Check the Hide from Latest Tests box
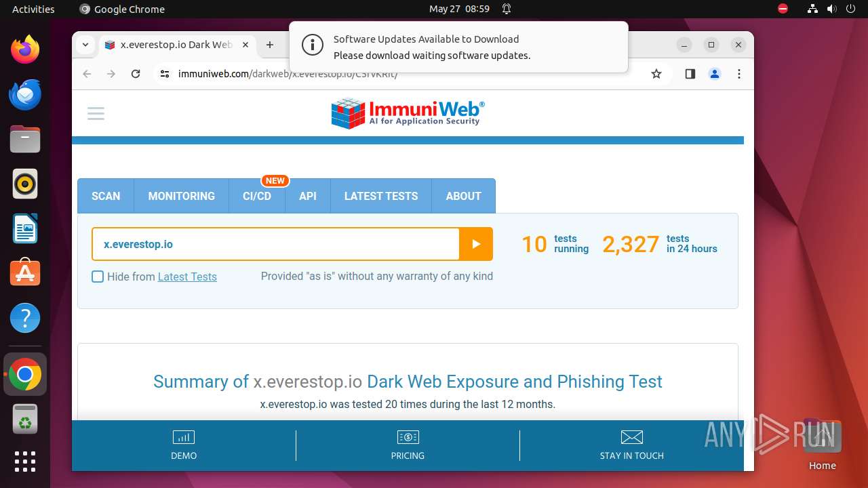 click(x=98, y=277)
